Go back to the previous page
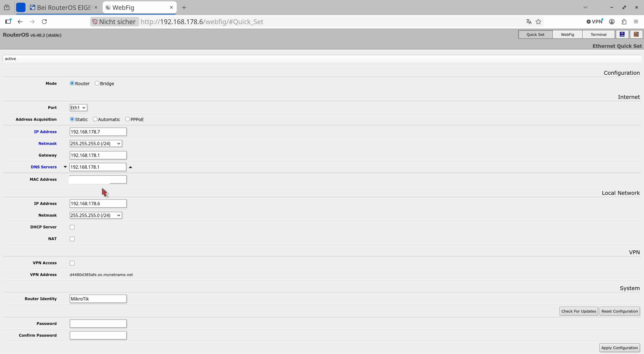 20,22
